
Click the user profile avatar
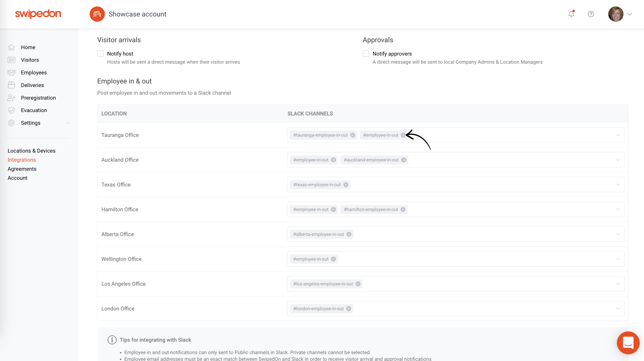pyautogui.click(x=615, y=14)
